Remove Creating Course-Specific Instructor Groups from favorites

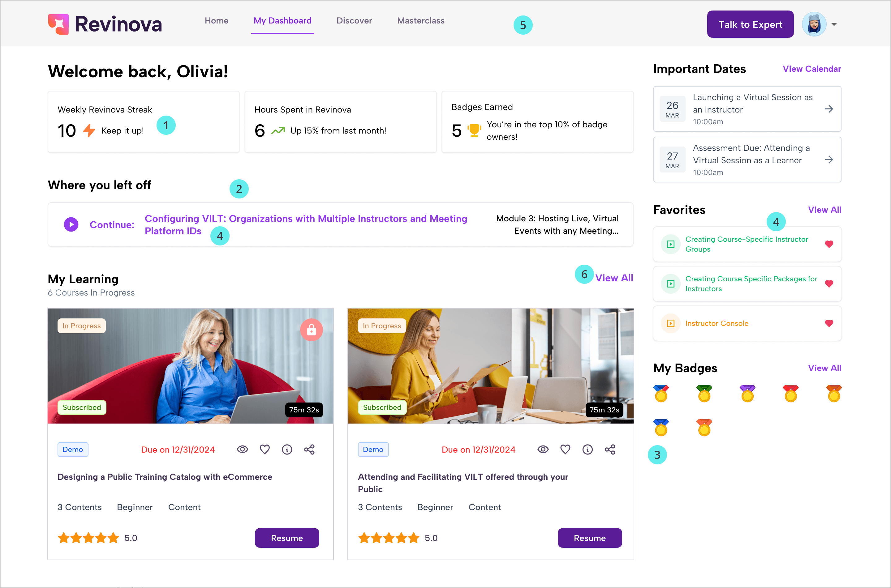[829, 244]
